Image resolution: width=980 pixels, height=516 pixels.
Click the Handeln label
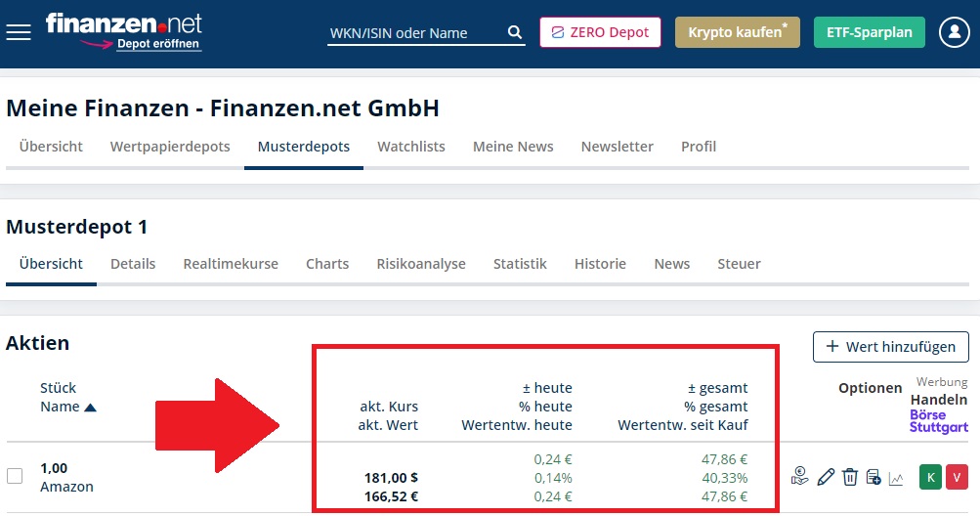pyautogui.click(x=939, y=400)
